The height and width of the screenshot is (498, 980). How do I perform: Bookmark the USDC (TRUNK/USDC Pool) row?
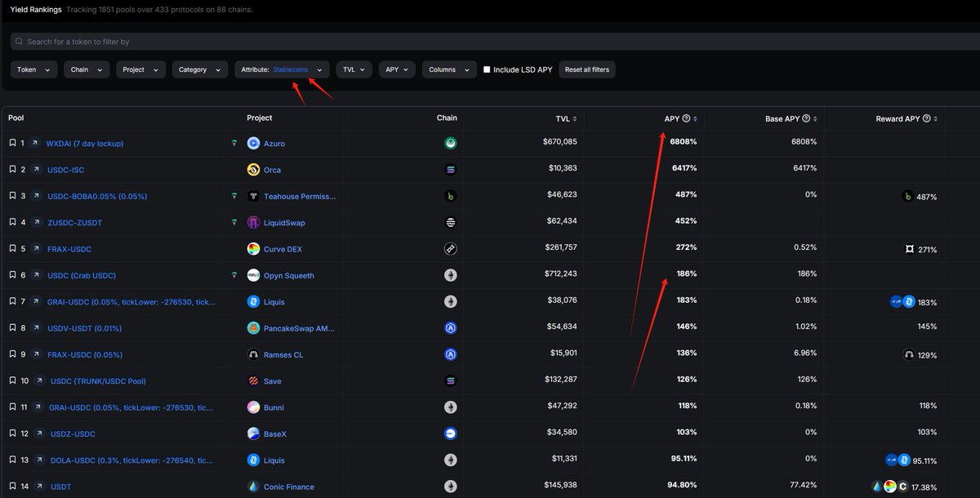(x=12, y=380)
